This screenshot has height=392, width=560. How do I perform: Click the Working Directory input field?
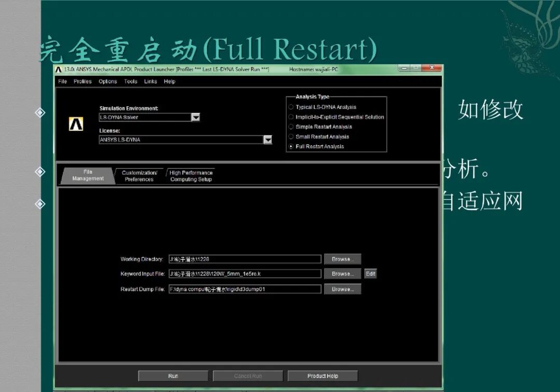click(x=245, y=259)
